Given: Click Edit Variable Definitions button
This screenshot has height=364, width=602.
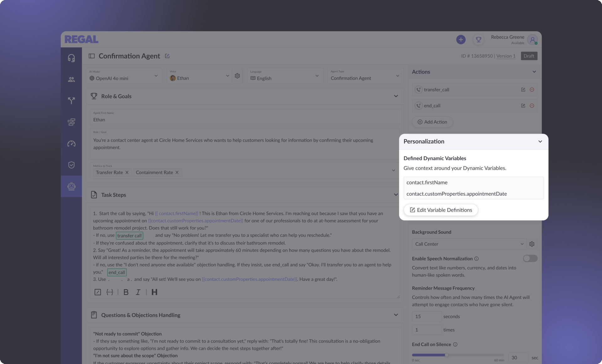Looking at the screenshot, I should click(441, 210).
